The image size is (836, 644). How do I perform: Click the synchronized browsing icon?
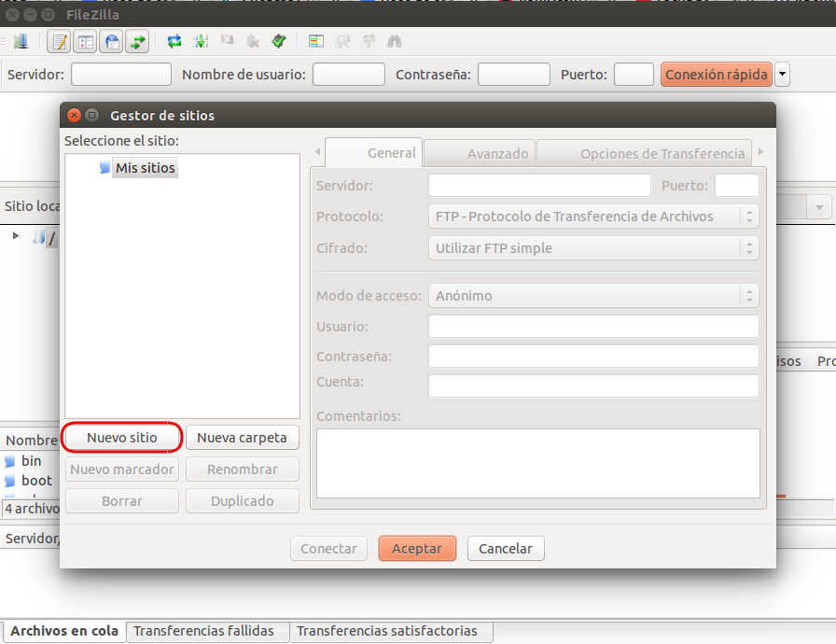pos(369,41)
